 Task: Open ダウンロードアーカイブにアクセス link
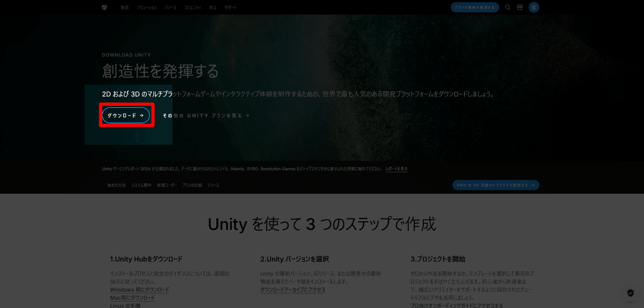[293, 290]
